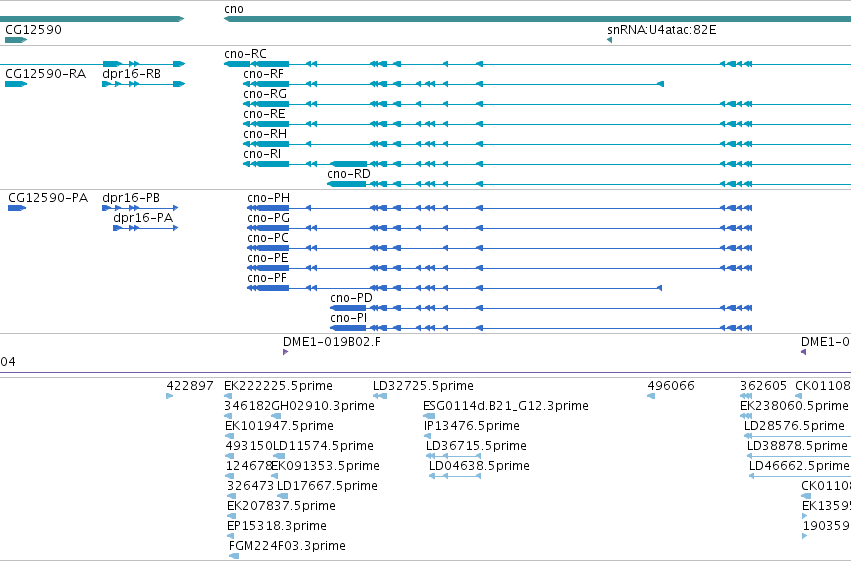851x561 pixels.
Task: Select the CG12590-RA transcript
Action: coord(16,84)
